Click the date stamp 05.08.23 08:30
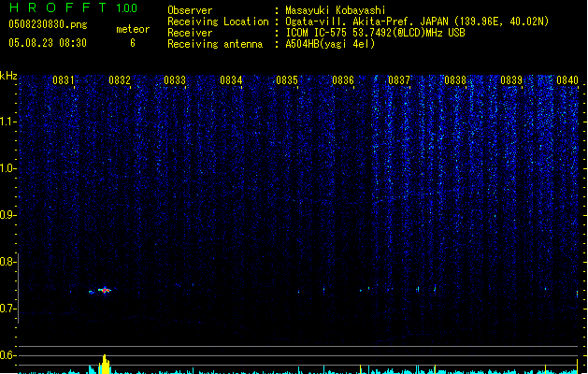The image size is (588, 374). coord(48,43)
